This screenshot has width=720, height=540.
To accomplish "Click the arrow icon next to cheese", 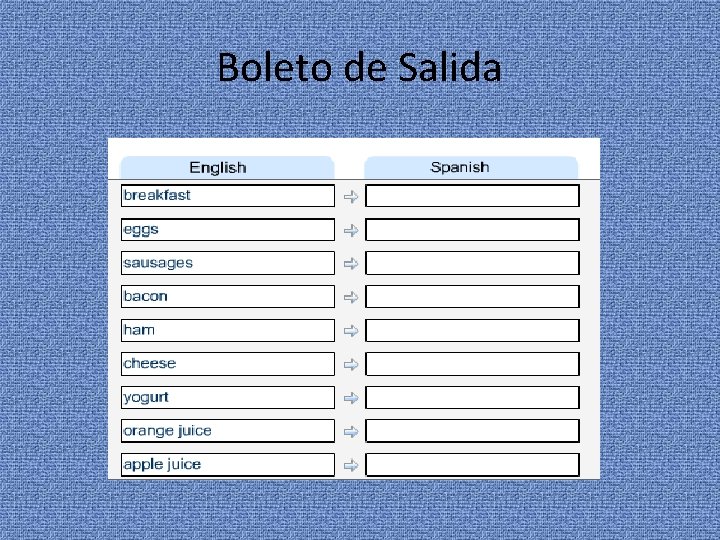I will point(351,364).
